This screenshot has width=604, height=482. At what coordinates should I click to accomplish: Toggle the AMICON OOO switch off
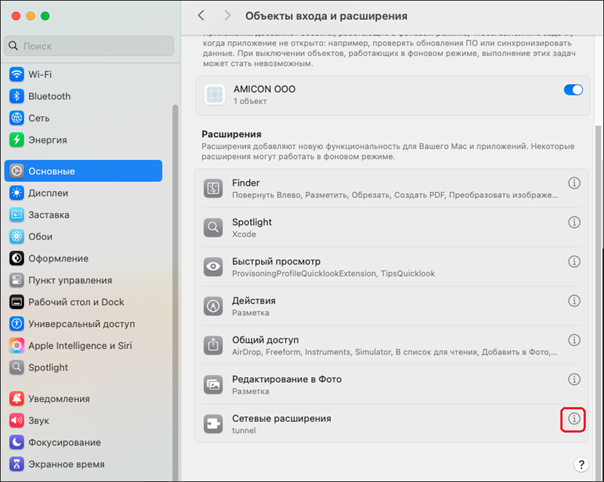click(573, 90)
